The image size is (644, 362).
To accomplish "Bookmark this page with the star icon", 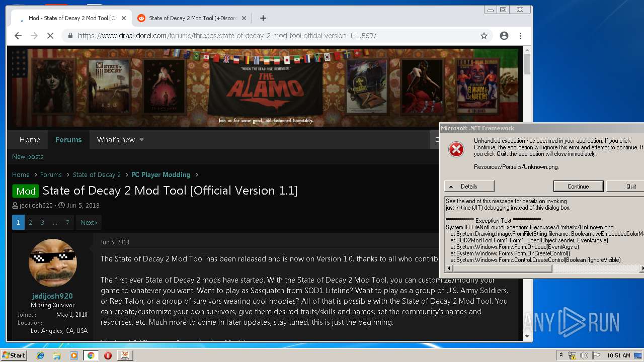I will pyautogui.click(x=484, y=36).
